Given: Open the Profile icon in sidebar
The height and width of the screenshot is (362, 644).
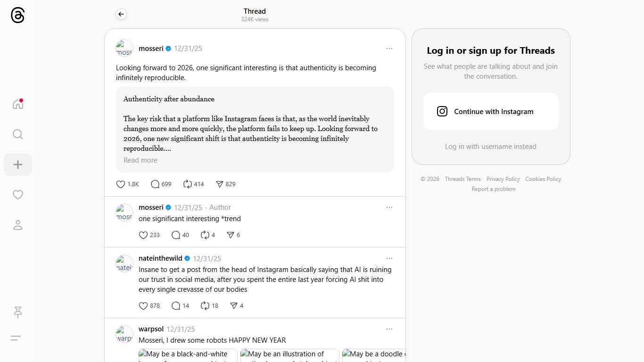Looking at the screenshot, I should [x=18, y=225].
